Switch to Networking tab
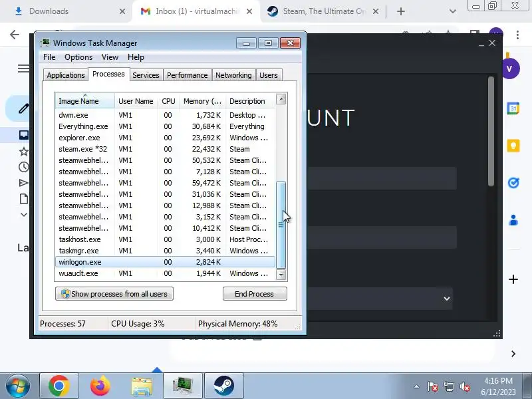532x399 pixels. click(x=234, y=75)
